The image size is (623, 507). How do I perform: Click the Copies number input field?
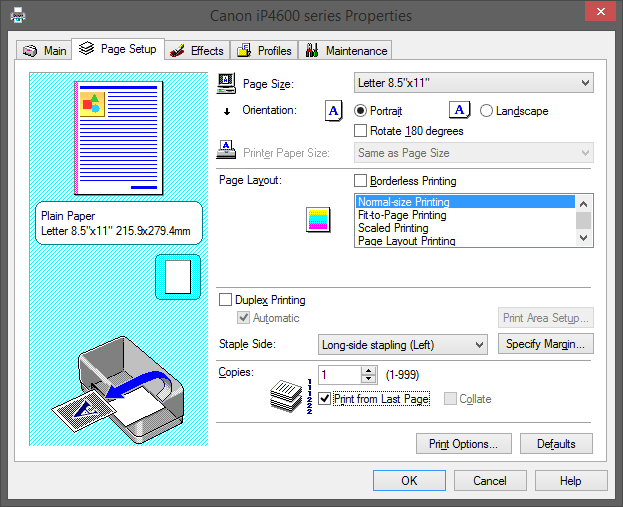coord(340,375)
